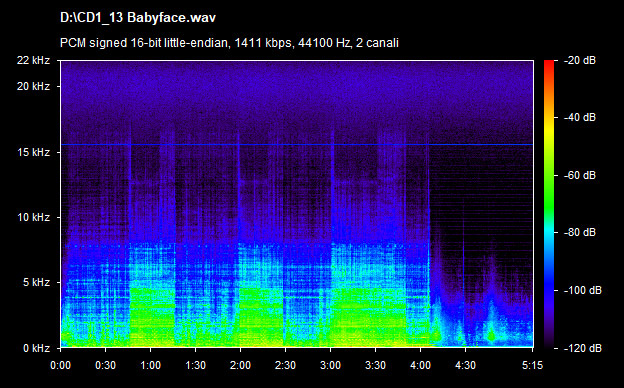Click the 15 kHz frequency axis label
624x388 pixels.
[33, 152]
